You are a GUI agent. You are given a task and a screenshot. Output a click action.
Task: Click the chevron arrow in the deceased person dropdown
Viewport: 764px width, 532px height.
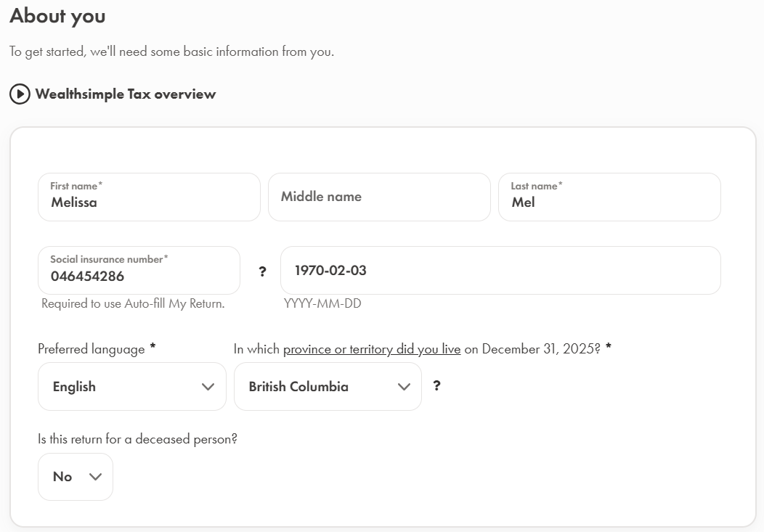pos(95,477)
